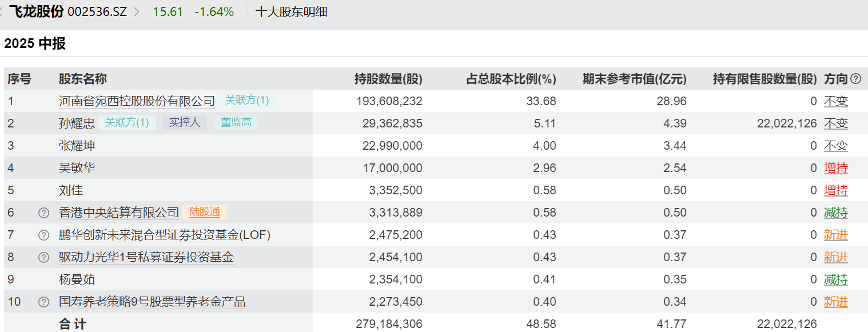
Task: Expand 关联方(1) beside 孙耀忠
Action: pyautogui.click(x=127, y=122)
